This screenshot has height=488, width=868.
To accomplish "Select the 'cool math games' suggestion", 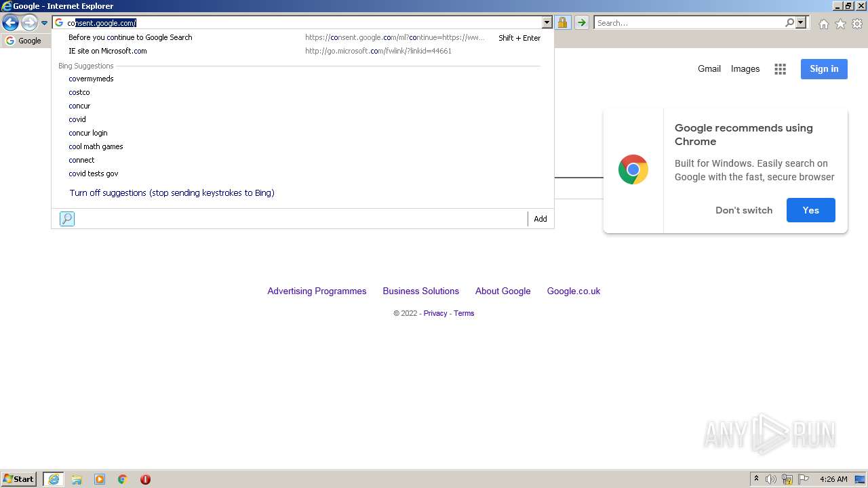I will (x=96, y=146).
